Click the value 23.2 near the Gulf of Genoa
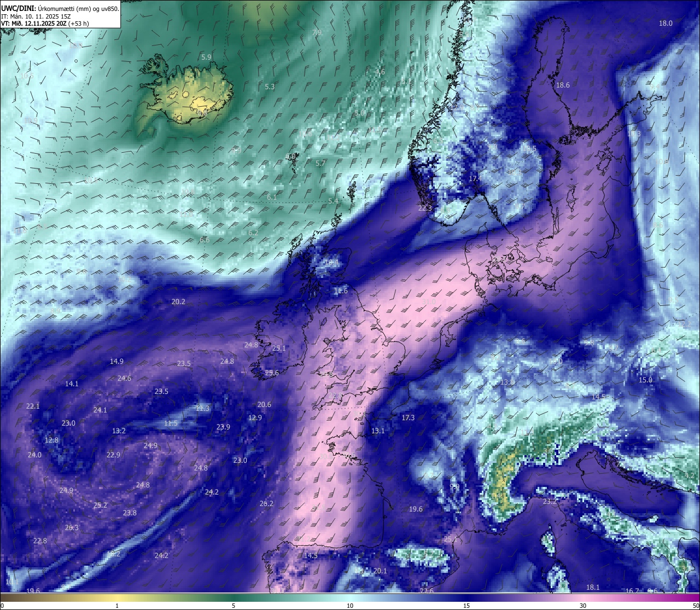This screenshot has height=610, width=700. [550, 501]
